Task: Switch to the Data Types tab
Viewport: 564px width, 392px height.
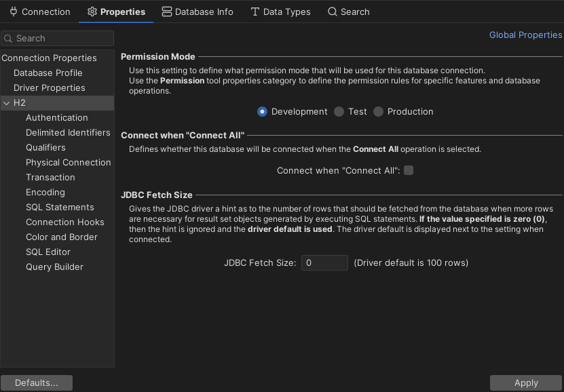Action: (x=281, y=12)
